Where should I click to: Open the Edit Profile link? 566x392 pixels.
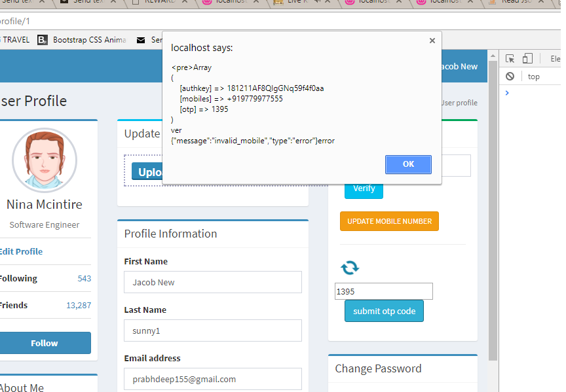(x=22, y=252)
